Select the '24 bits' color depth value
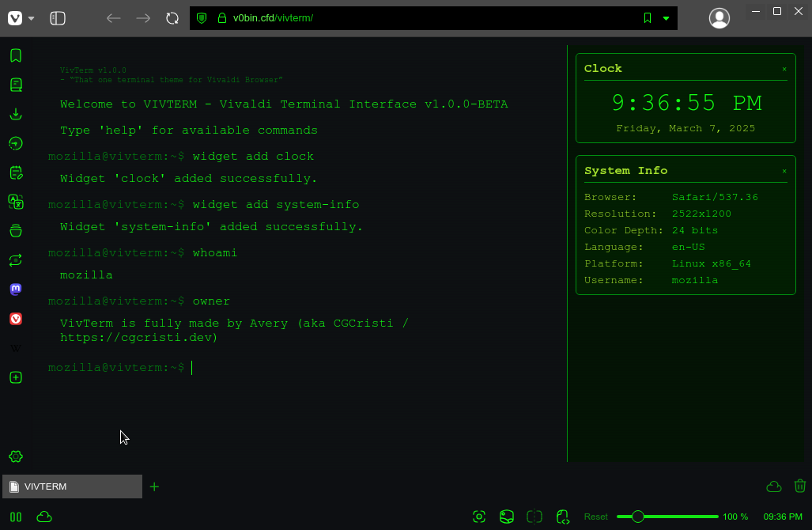Screen dimensions: 812x530 coord(695,230)
